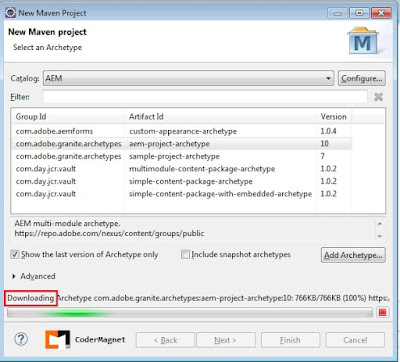
Task: Select the simple-content-package-archetype row
Action: tap(182, 181)
